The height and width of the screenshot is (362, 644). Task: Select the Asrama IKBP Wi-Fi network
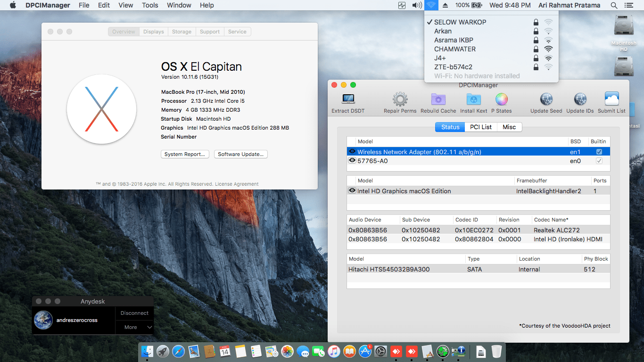[x=491, y=40]
